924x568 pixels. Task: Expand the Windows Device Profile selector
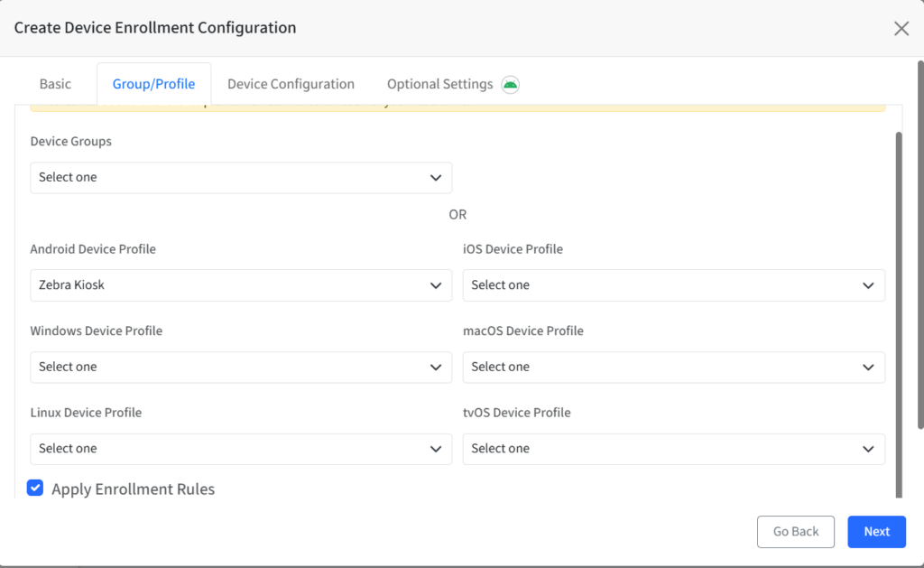(241, 367)
